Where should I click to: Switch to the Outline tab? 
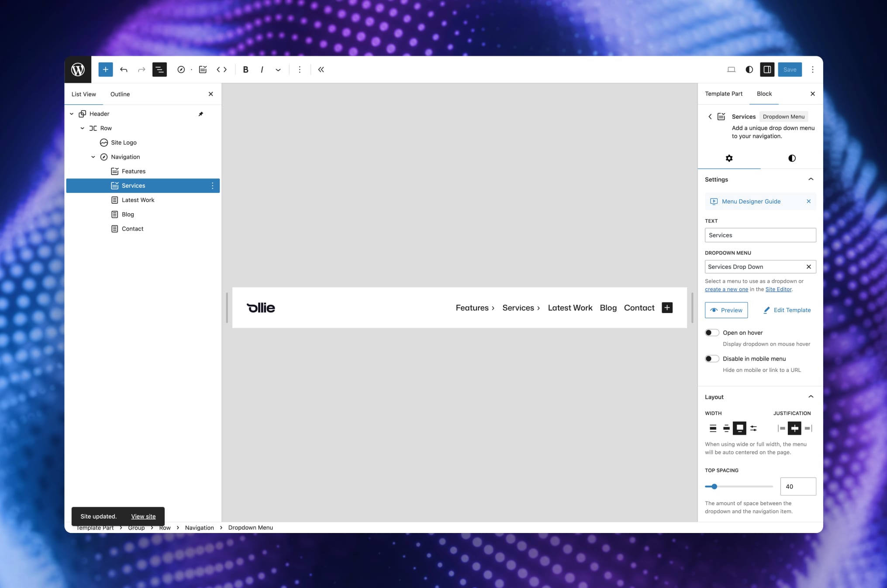coord(120,94)
